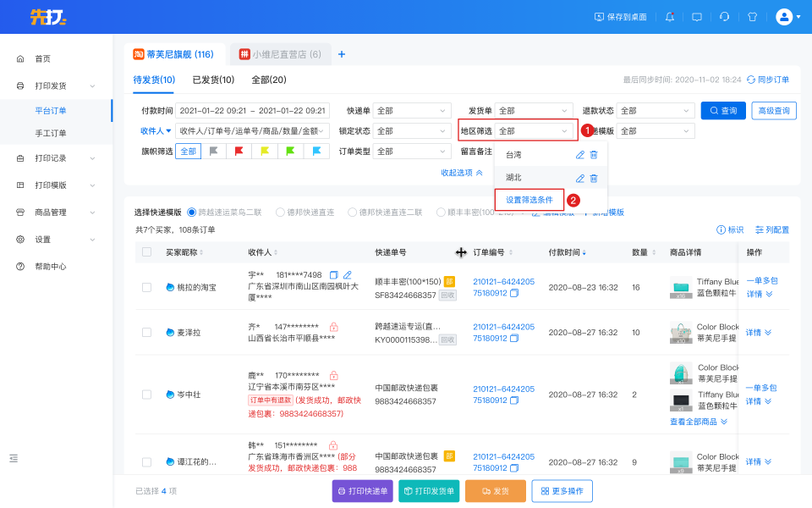
Task: Add a new shop tab with plus icon
Action: point(342,54)
